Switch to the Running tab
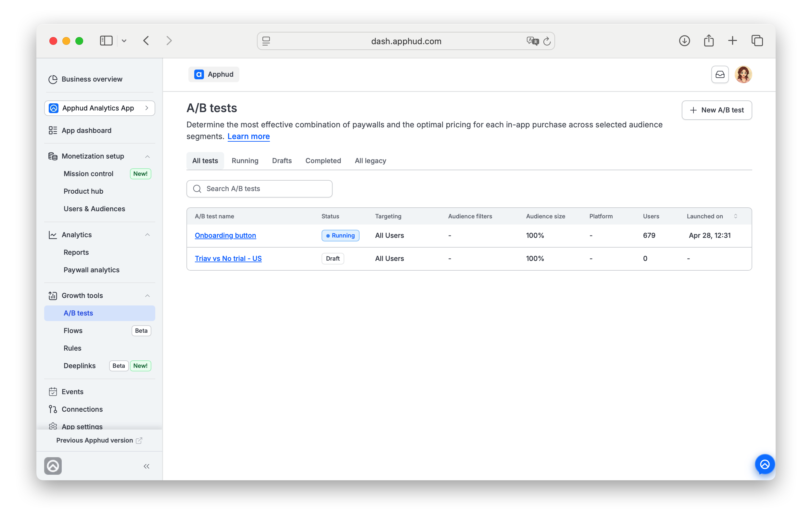The height and width of the screenshot is (529, 812). 245,161
